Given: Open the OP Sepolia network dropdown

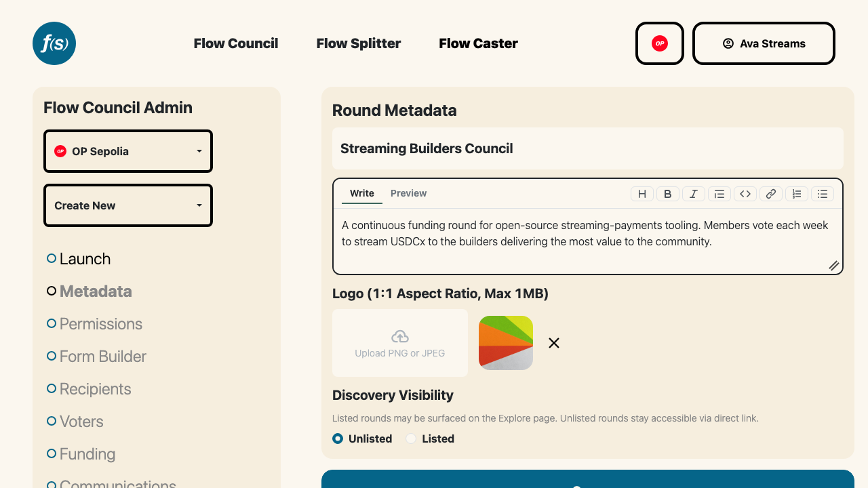Looking at the screenshot, I should point(128,151).
